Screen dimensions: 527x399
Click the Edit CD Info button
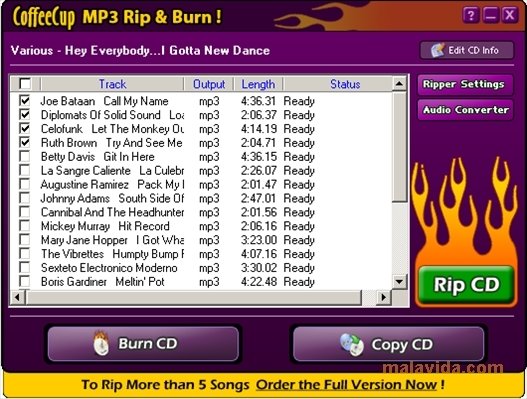pyautogui.click(x=467, y=50)
